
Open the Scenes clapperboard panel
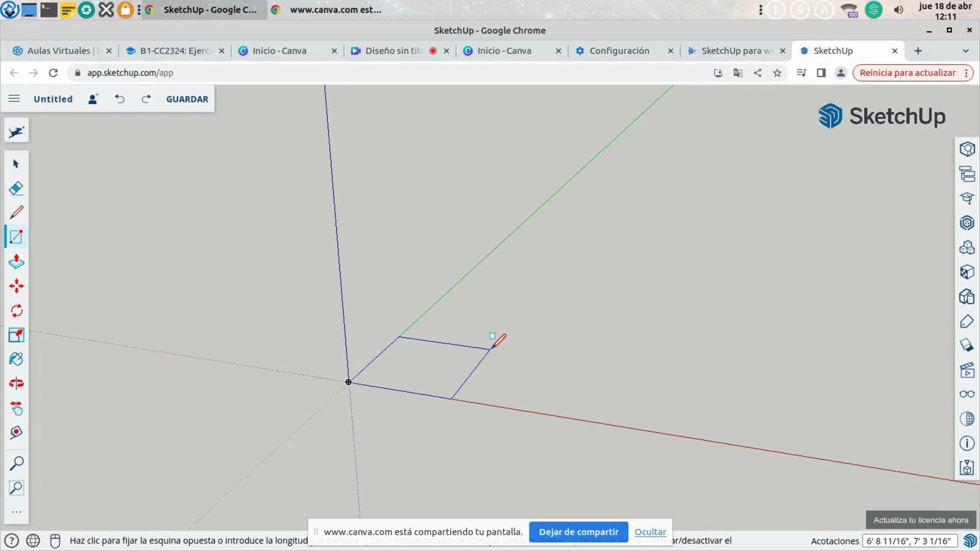[967, 370]
